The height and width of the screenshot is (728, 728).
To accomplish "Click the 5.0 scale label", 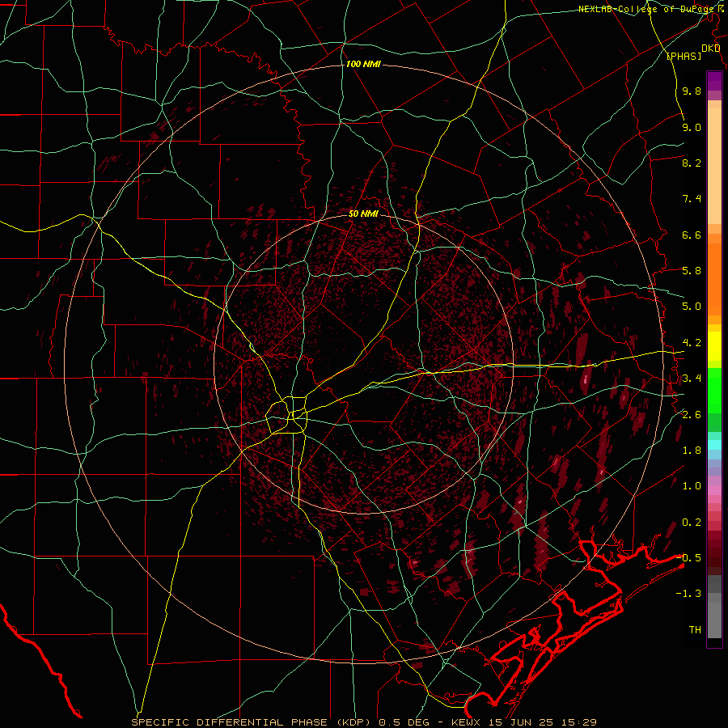I will 692,307.
